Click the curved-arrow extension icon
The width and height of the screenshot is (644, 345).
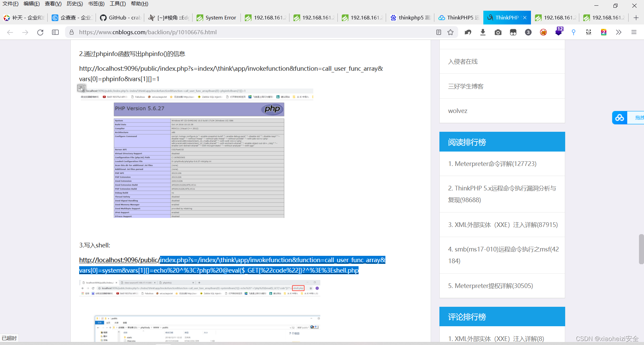click(468, 32)
